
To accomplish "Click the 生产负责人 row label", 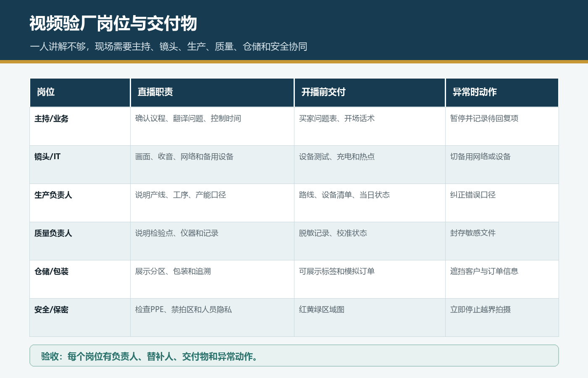I will (x=80, y=203).
